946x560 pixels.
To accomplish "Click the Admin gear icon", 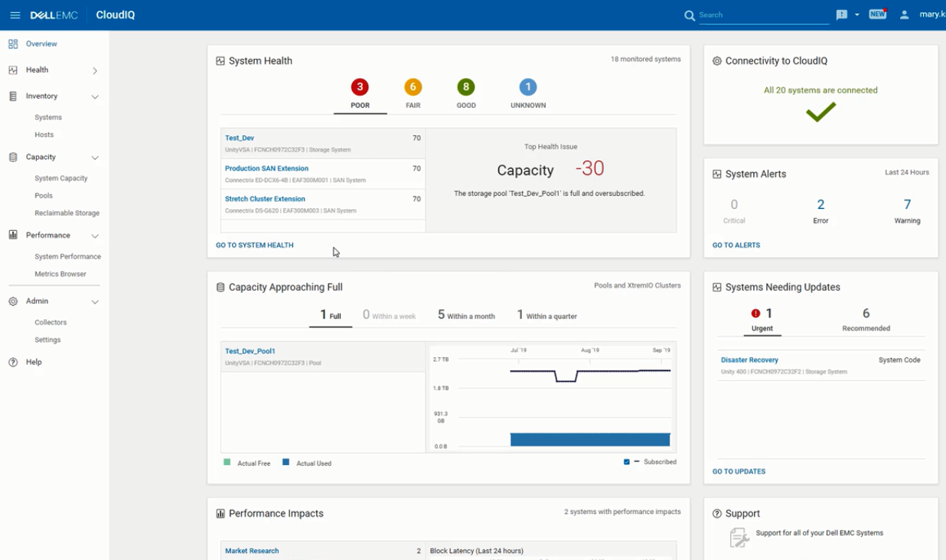I will point(13,301).
